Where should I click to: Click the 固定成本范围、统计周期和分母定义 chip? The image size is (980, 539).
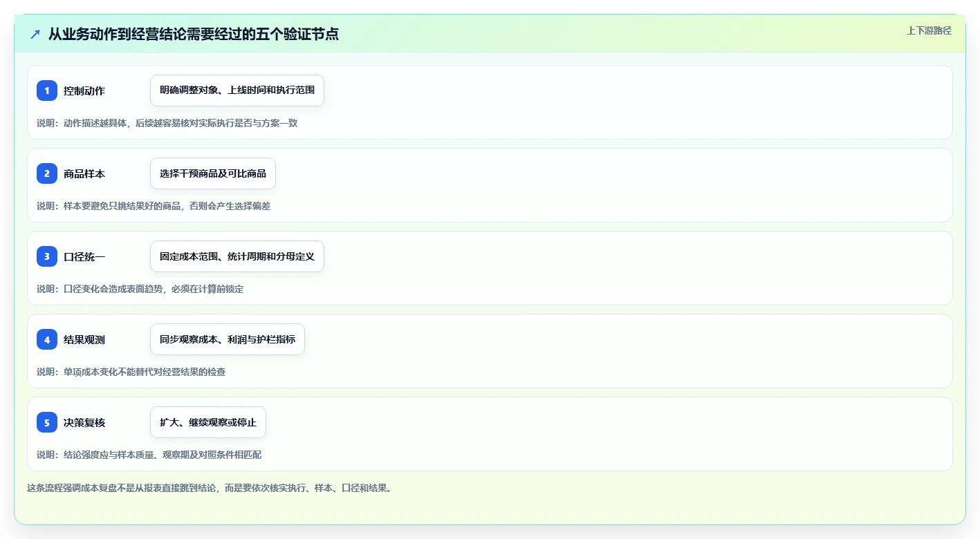point(237,256)
